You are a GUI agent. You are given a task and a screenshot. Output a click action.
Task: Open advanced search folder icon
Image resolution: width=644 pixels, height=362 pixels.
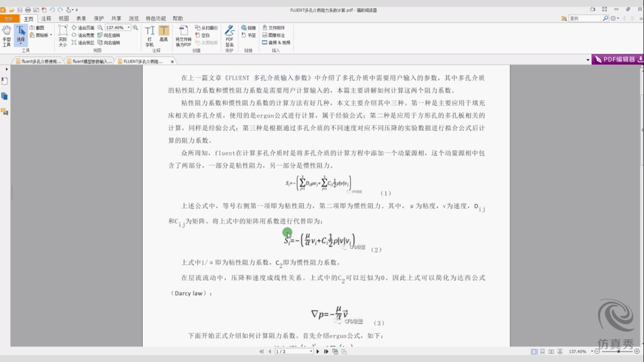564,18
